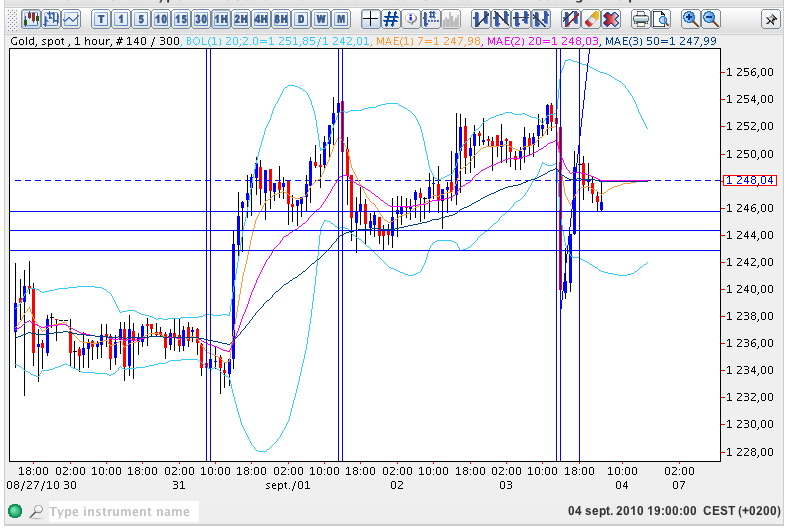Switch chart to daily D timeframe
This screenshot has width=787, height=529.
(x=301, y=19)
